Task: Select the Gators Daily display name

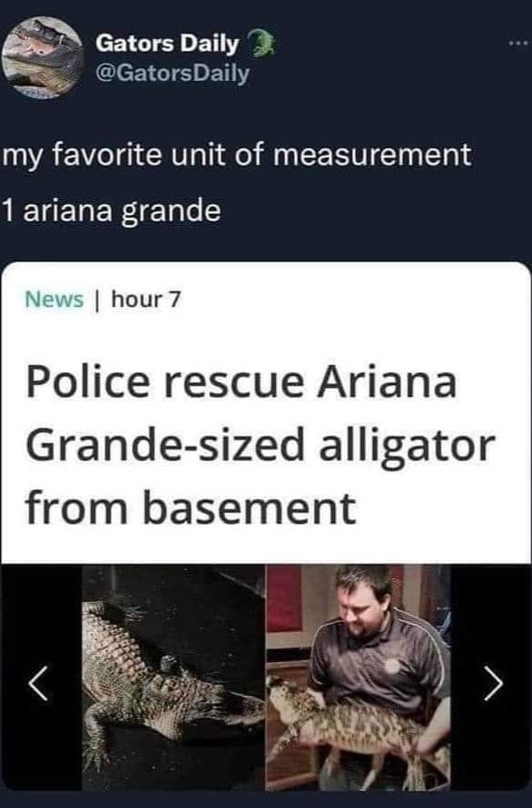Action: (x=168, y=44)
